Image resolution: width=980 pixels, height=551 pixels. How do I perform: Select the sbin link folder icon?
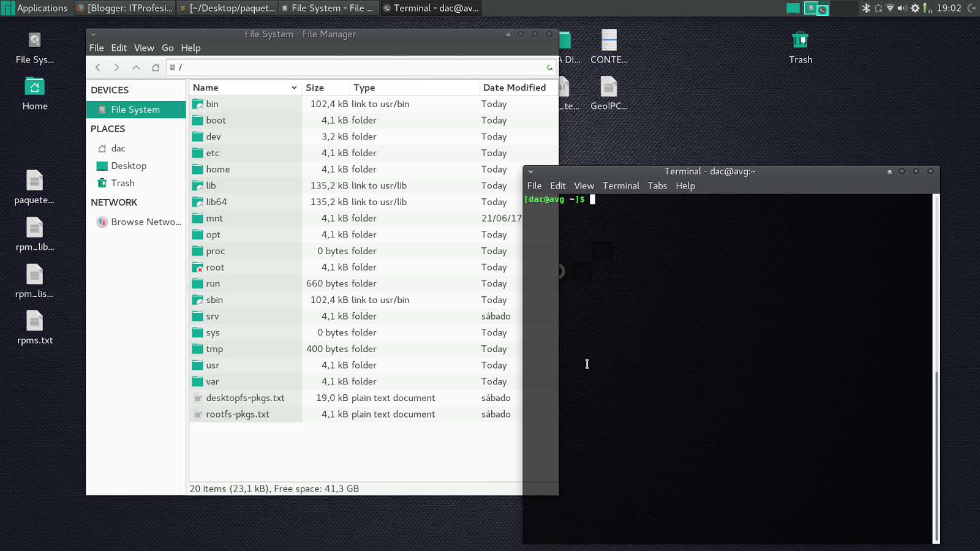tap(197, 300)
